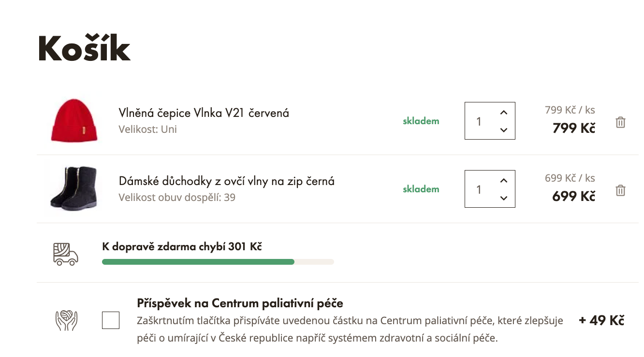This screenshot has height=357, width=644.
Task: Click the + 49 Kč contribution amount
Action: pos(601,320)
